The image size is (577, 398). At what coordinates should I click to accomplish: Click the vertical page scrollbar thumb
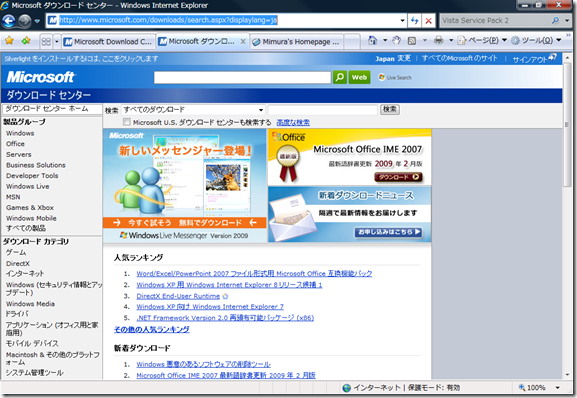point(567,125)
